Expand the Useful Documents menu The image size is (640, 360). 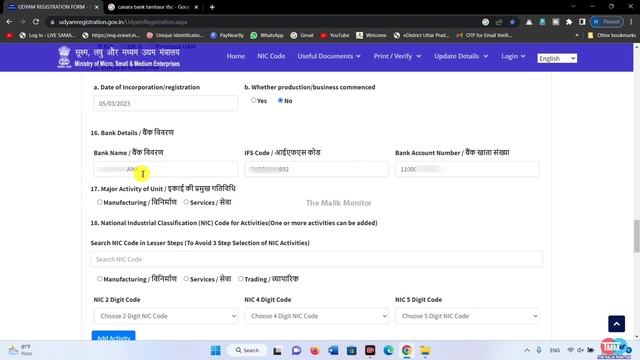(329, 56)
